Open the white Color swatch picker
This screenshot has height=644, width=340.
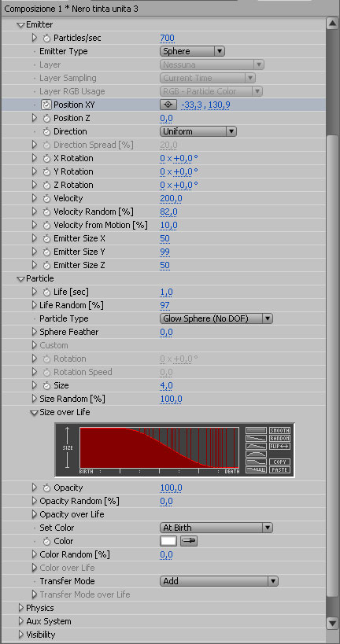click(x=168, y=541)
